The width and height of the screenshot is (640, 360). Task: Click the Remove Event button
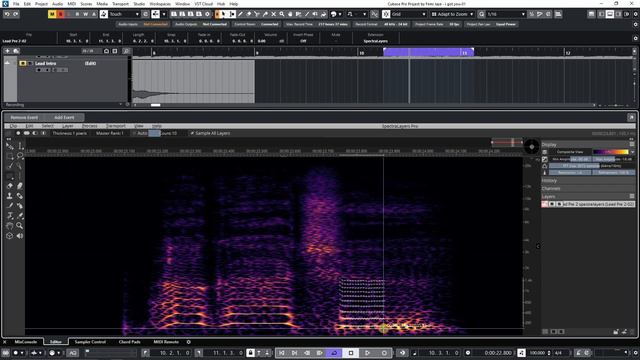click(24, 118)
